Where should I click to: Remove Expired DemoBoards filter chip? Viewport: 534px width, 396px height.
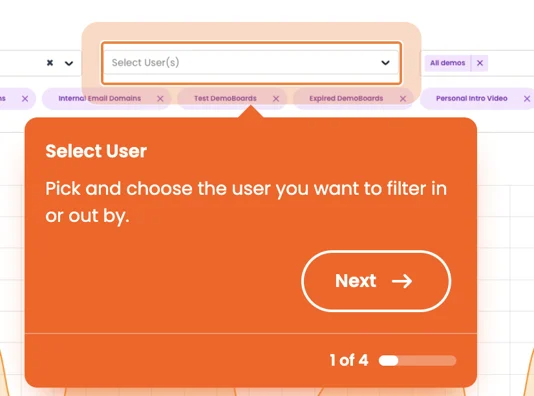pyautogui.click(x=403, y=99)
